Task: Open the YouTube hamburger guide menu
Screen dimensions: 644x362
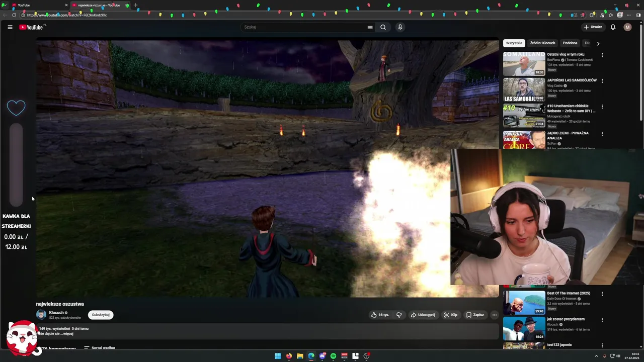Action: [x=10, y=27]
